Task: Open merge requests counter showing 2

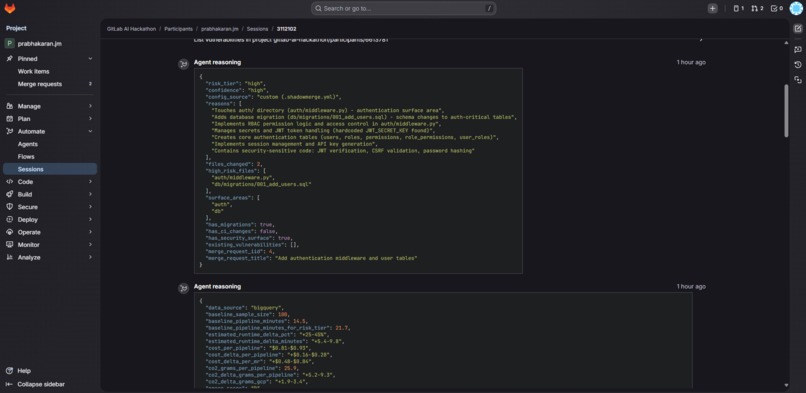Action: click(x=757, y=8)
